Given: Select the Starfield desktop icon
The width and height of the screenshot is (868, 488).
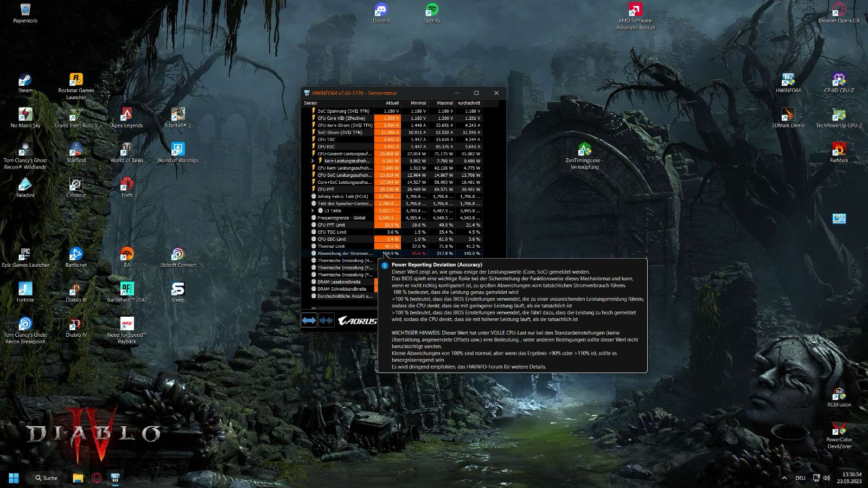Looking at the screenshot, I should tap(76, 152).
